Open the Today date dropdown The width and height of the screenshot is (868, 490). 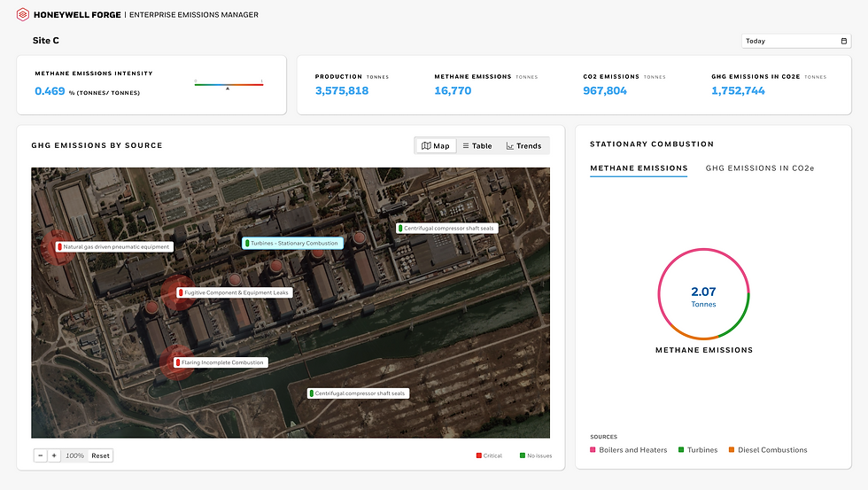796,41
